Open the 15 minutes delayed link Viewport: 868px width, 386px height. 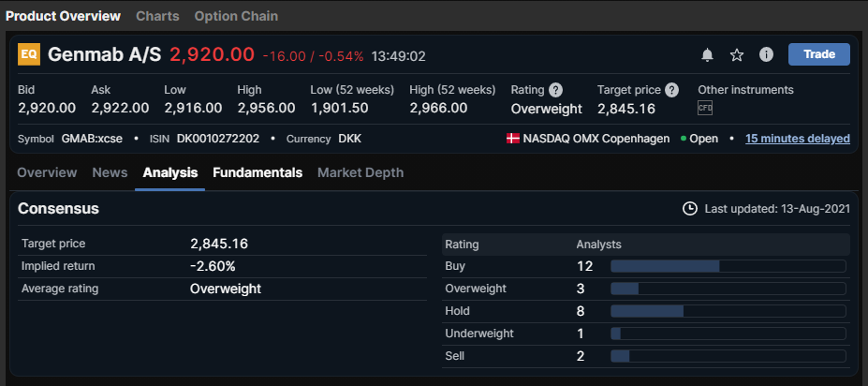pyautogui.click(x=798, y=139)
